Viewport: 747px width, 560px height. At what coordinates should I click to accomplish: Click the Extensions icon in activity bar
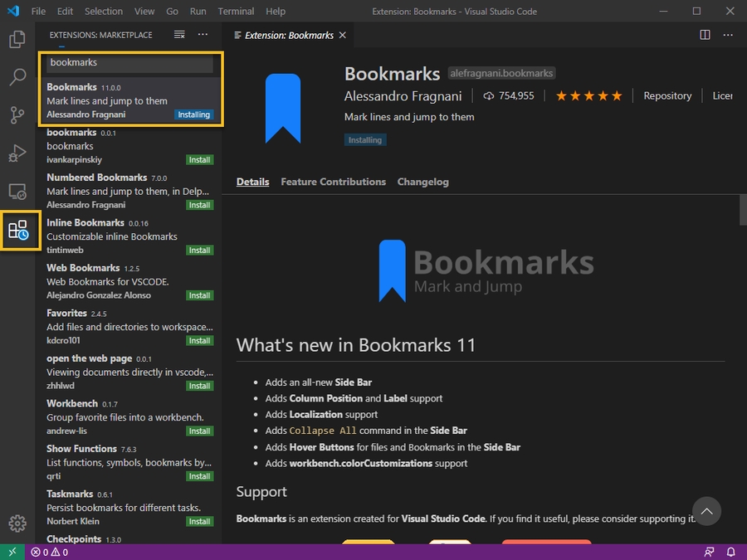(18, 231)
